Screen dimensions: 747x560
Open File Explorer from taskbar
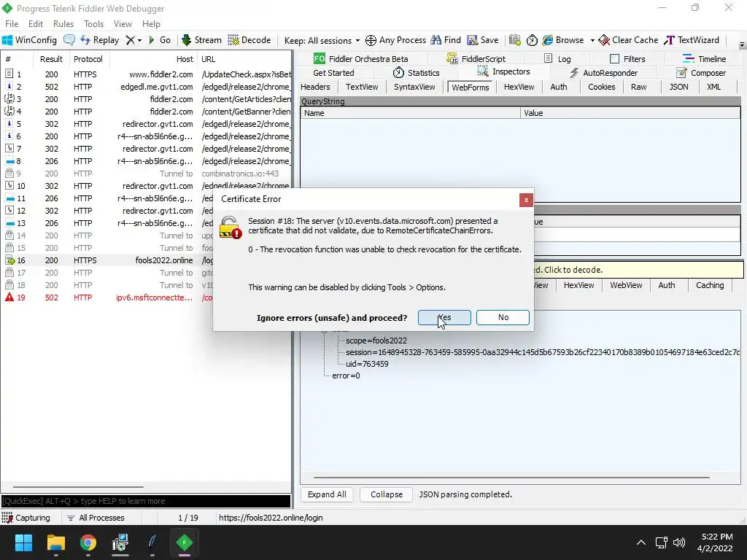coord(55,542)
